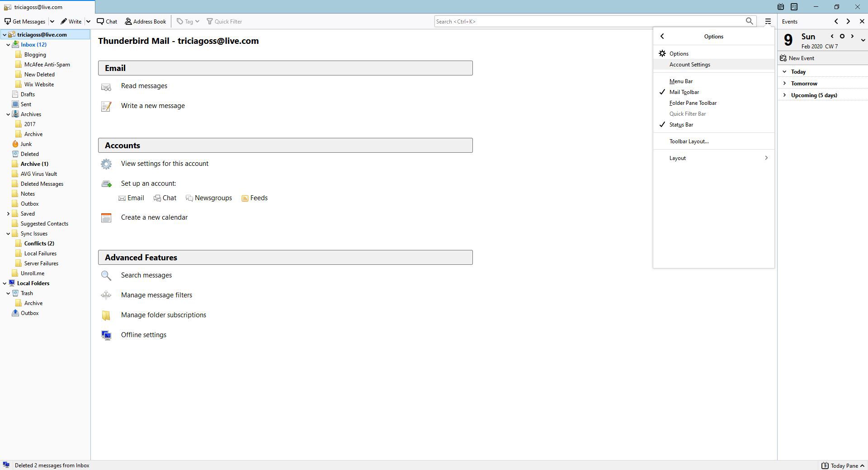Screen dimensions: 868x470
Task: Set up a Feeds account
Action: click(255, 198)
